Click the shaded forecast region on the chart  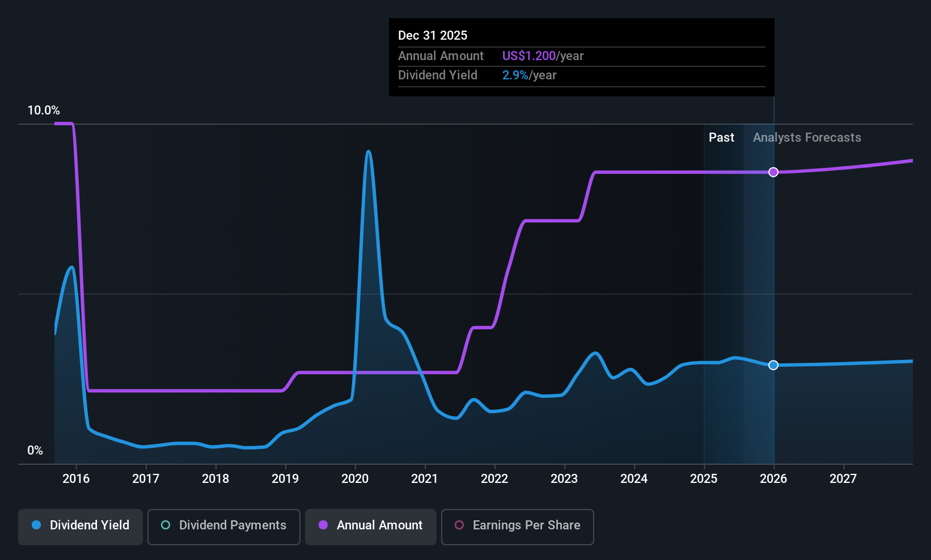[737, 283]
